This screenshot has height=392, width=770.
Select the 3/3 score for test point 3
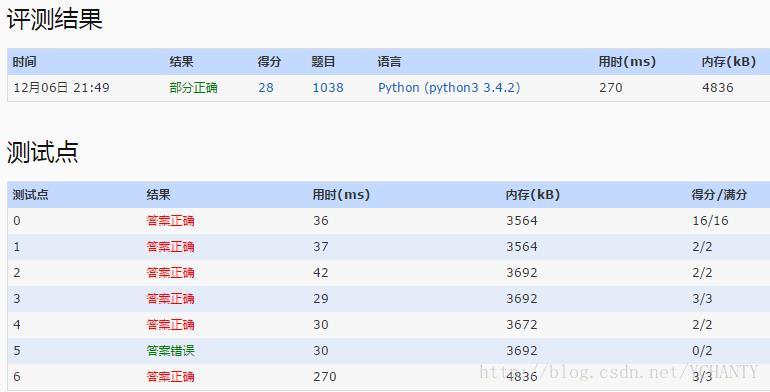702,299
